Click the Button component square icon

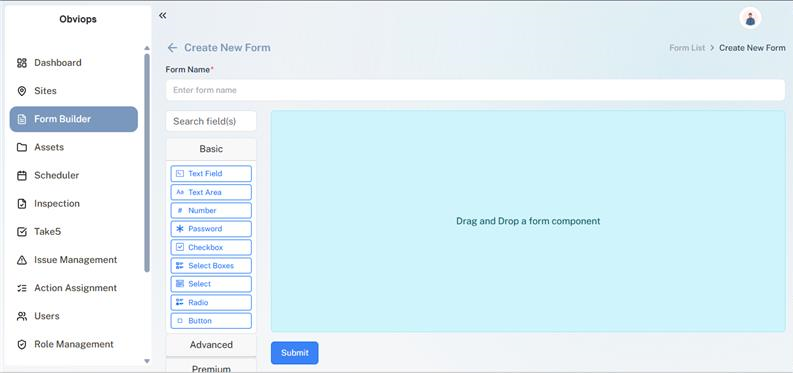[x=180, y=321]
